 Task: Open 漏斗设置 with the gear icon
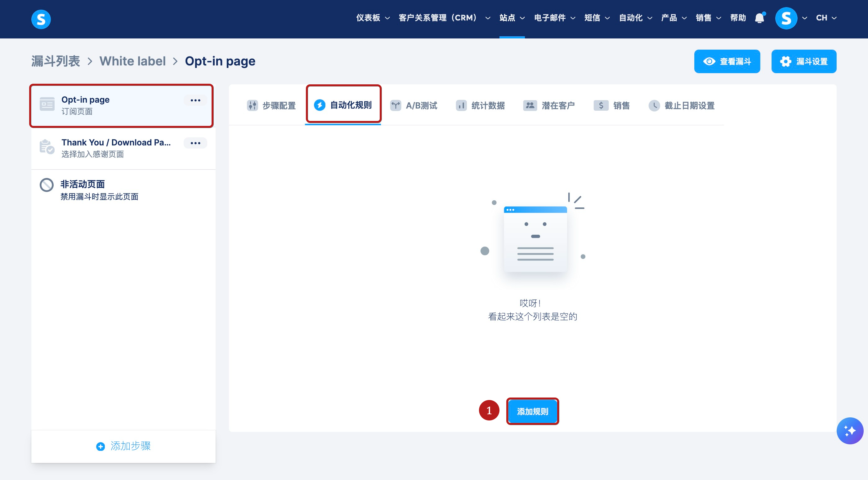click(804, 61)
